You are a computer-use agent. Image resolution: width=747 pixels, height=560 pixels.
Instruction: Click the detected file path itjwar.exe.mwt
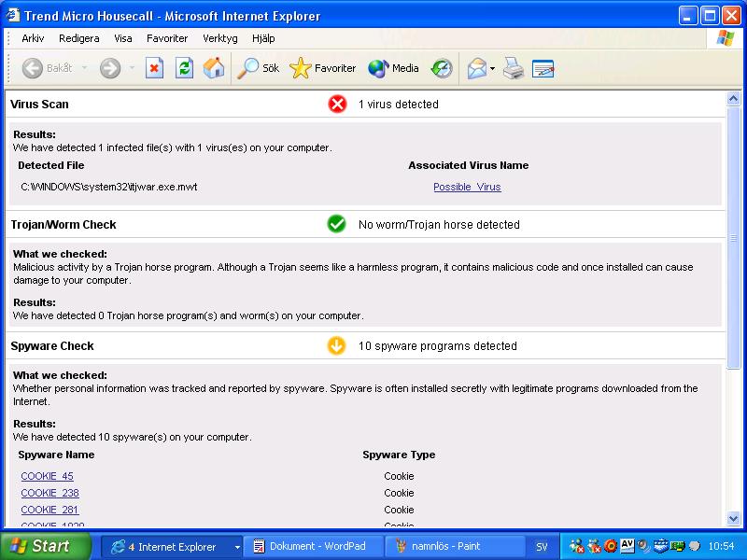click(108, 187)
